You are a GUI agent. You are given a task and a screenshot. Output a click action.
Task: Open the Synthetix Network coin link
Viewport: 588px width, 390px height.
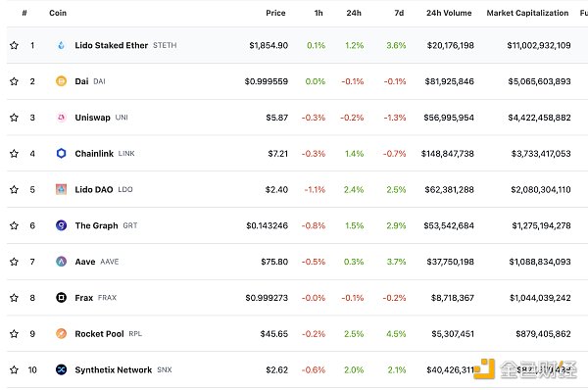(114, 369)
